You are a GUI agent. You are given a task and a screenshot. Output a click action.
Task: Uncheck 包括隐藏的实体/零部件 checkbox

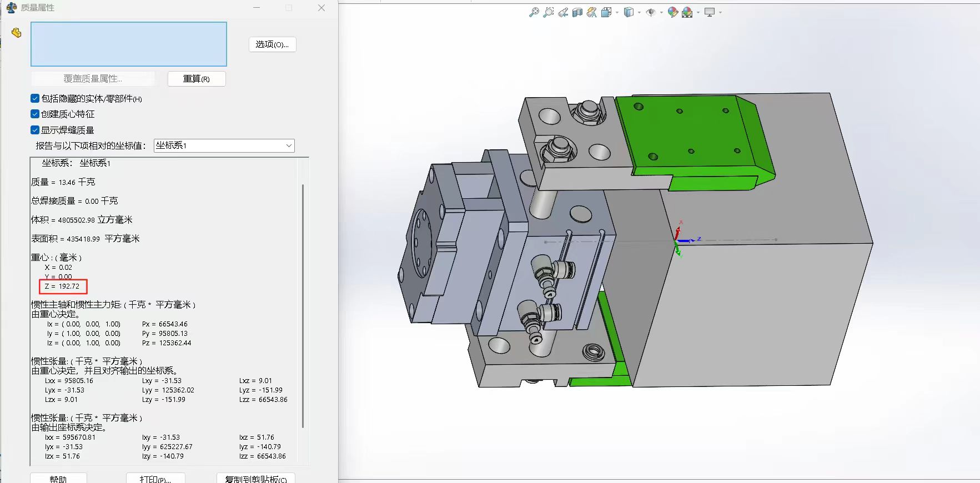(35, 99)
